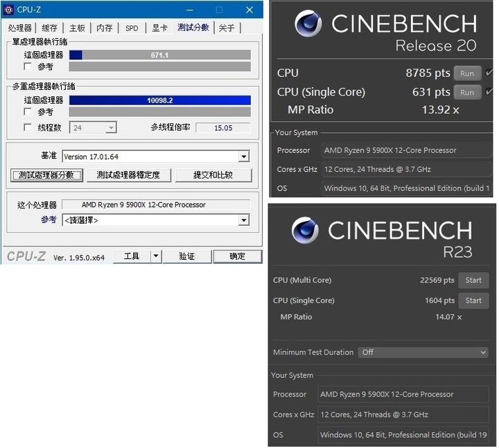Enable the multi-thread 參考 checkbox
Image resolution: width=499 pixels, height=448 pixels.
(28, 112)
